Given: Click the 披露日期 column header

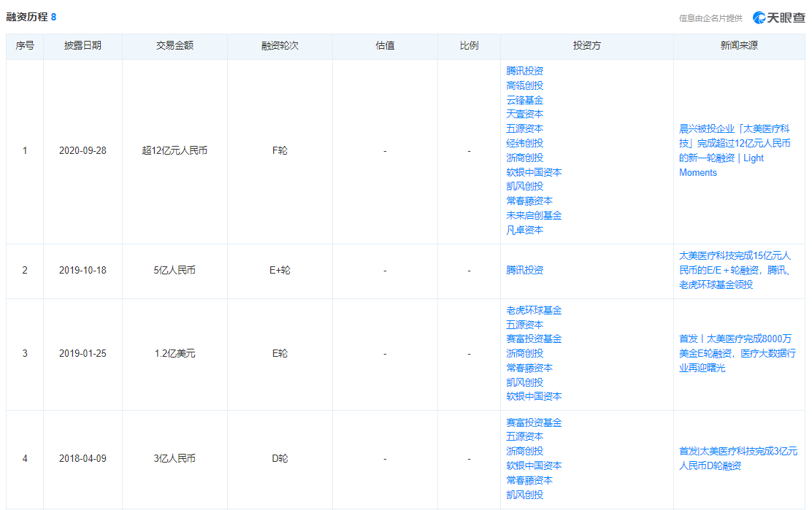Looking at the screenshot, I should (x=83, y=45).
